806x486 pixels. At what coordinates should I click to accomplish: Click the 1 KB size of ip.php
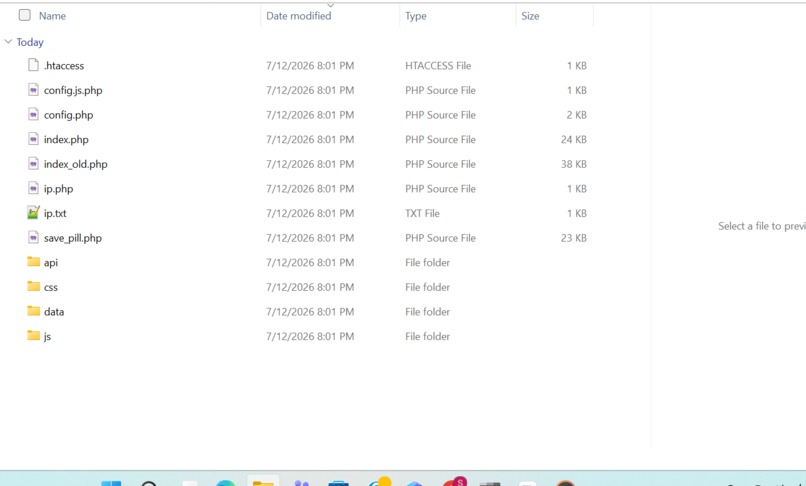coord(577,189)
